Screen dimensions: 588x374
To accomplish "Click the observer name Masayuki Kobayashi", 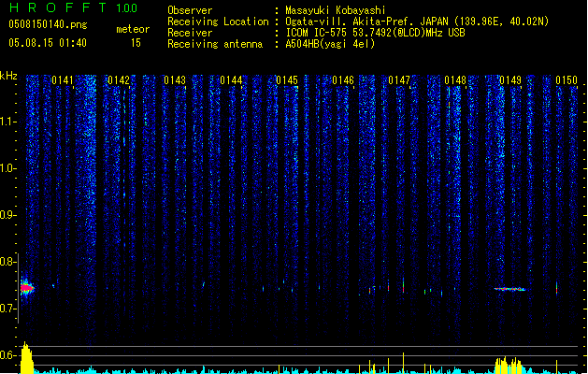I will tap(336, 10).
